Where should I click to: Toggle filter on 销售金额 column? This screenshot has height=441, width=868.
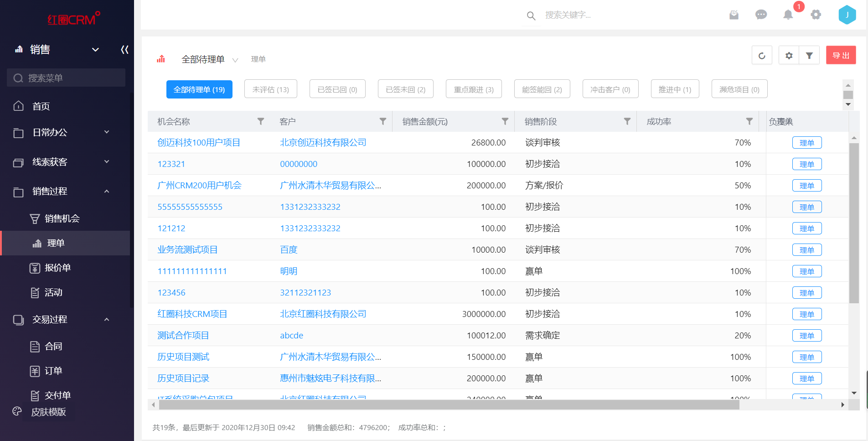pos(505,121)
